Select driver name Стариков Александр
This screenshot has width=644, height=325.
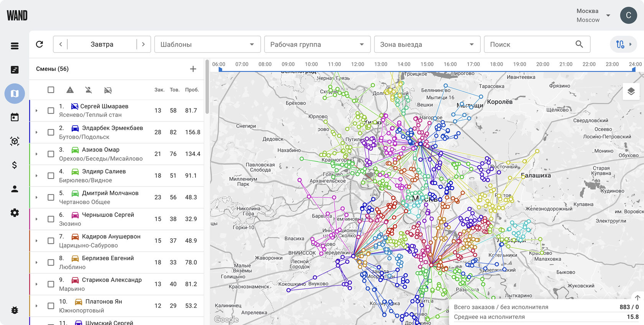tap(112, 280)
